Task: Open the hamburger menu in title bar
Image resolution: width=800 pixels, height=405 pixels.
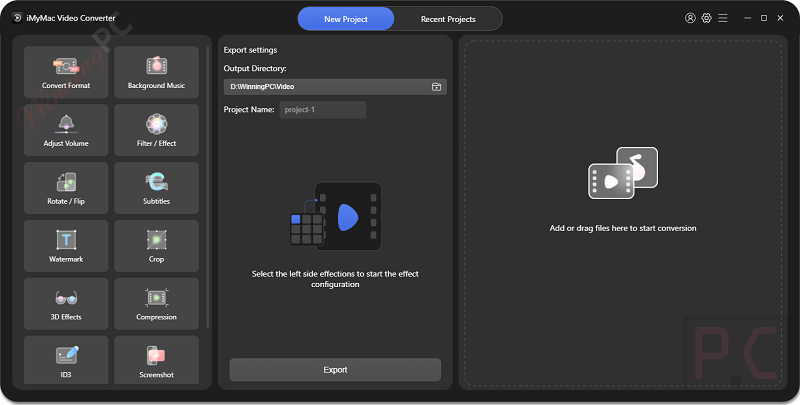Action: [722, 18]
